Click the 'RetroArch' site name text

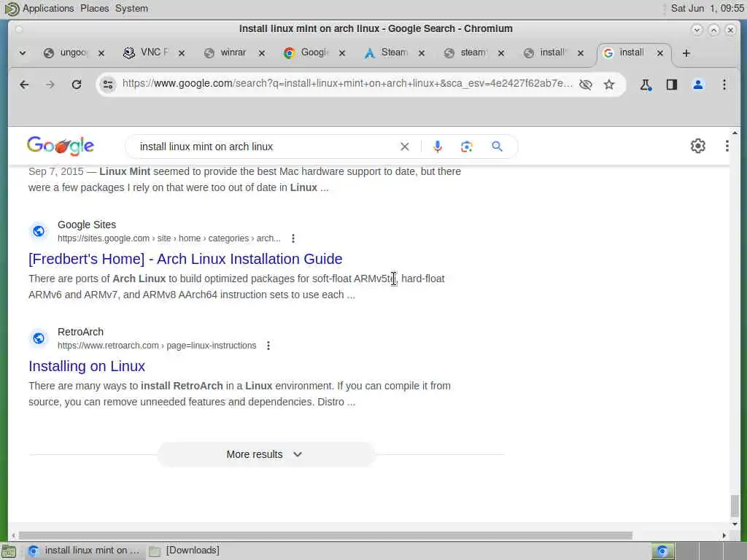(x=80, y=332)
